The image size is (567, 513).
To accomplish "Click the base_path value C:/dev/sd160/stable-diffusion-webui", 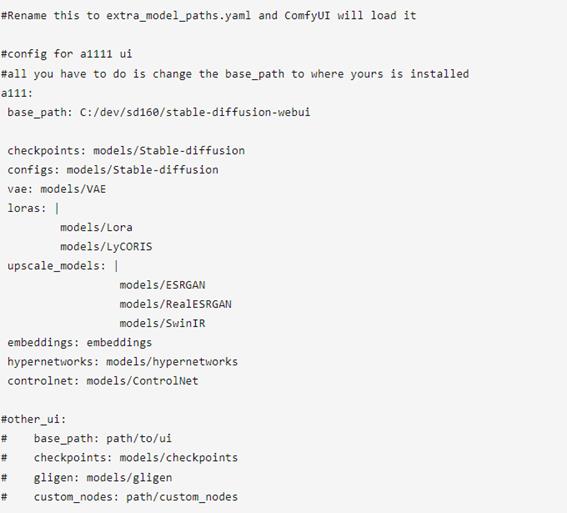I will 195,112.
